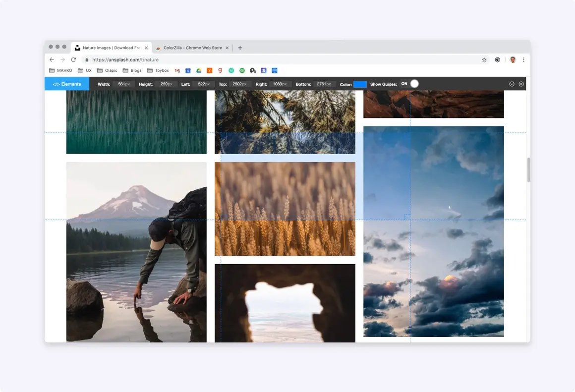Viewport: 575px width, 392px height.
Task: Open the Toybox bookmarks folder
Action: tap(158, 70)
